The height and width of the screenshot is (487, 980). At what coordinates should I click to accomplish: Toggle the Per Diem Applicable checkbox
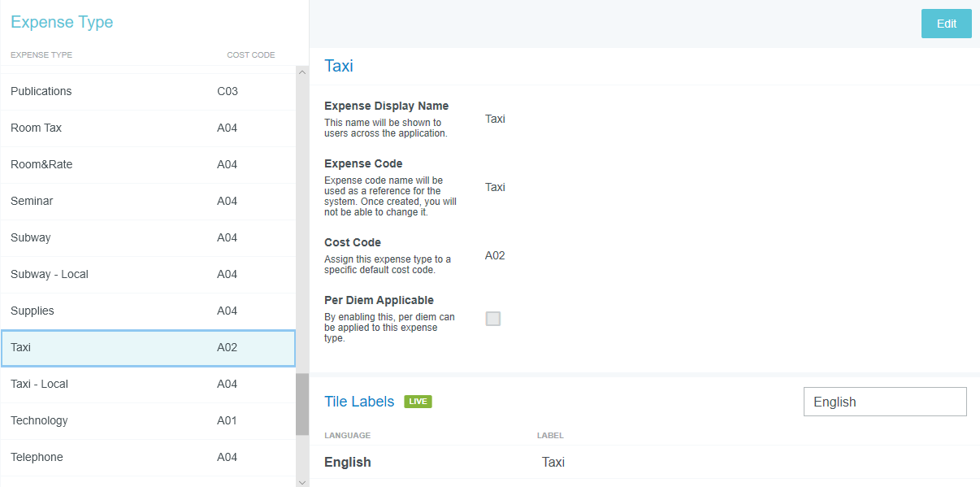[x=493, y=319]
